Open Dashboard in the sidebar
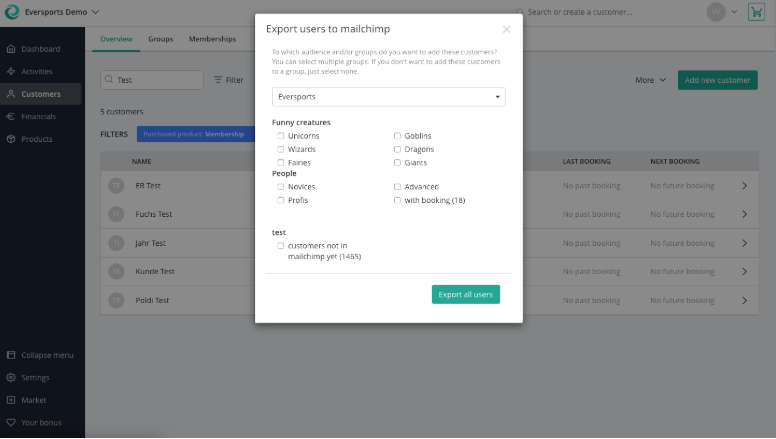This screenshot has width=776, height=439. click(41, 49)
